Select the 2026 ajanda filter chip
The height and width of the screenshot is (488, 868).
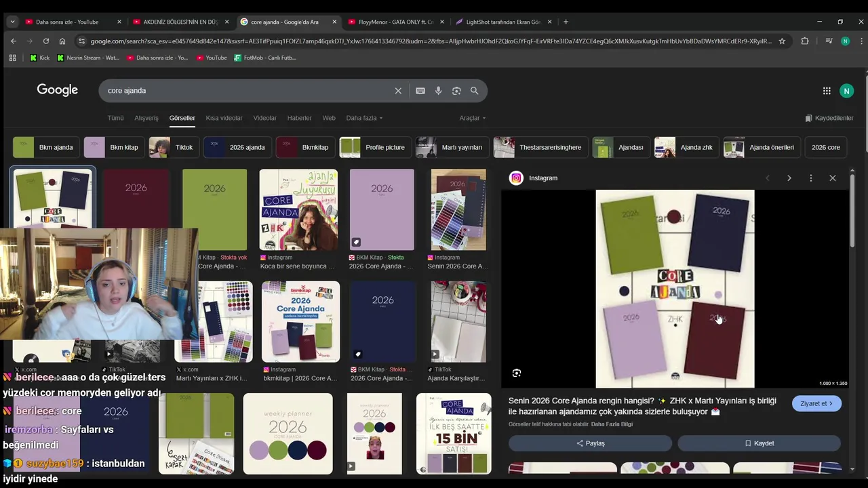(x=238, y=147)
